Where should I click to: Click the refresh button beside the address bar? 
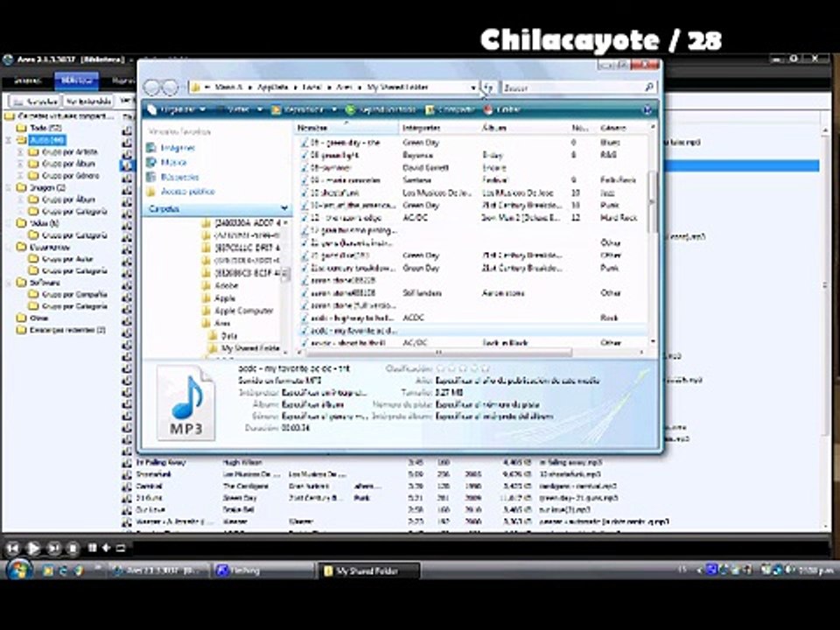488,87
